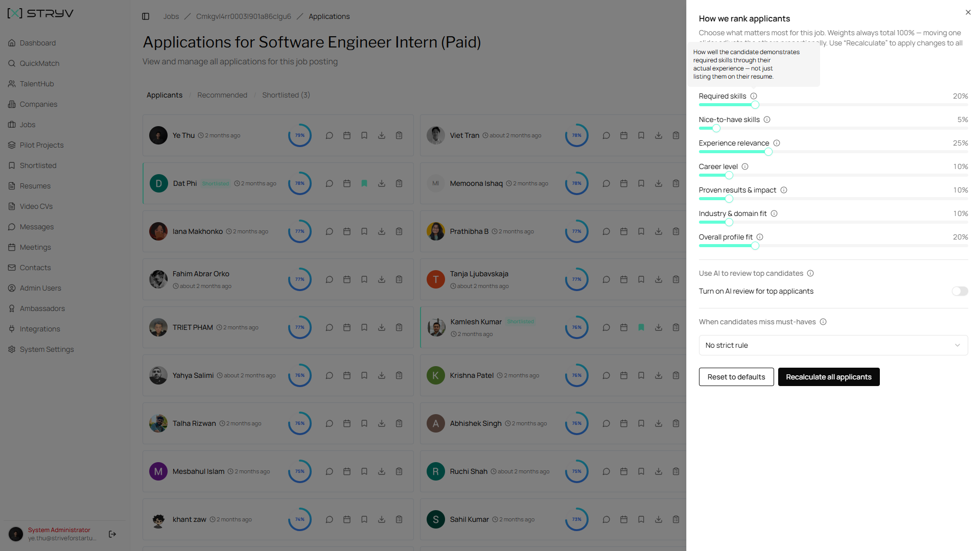Screen dimensions: 980x551
Task: Click the Cmkgvl4rr0003l901a86clgu6 breadcrumb link
Action: tap(244, 16)
